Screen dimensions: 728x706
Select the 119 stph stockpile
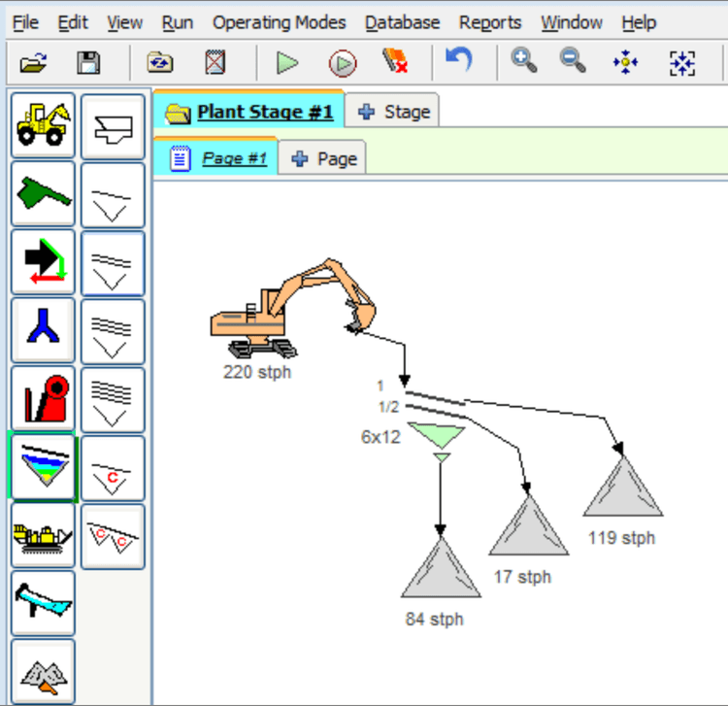click(622, 488)
